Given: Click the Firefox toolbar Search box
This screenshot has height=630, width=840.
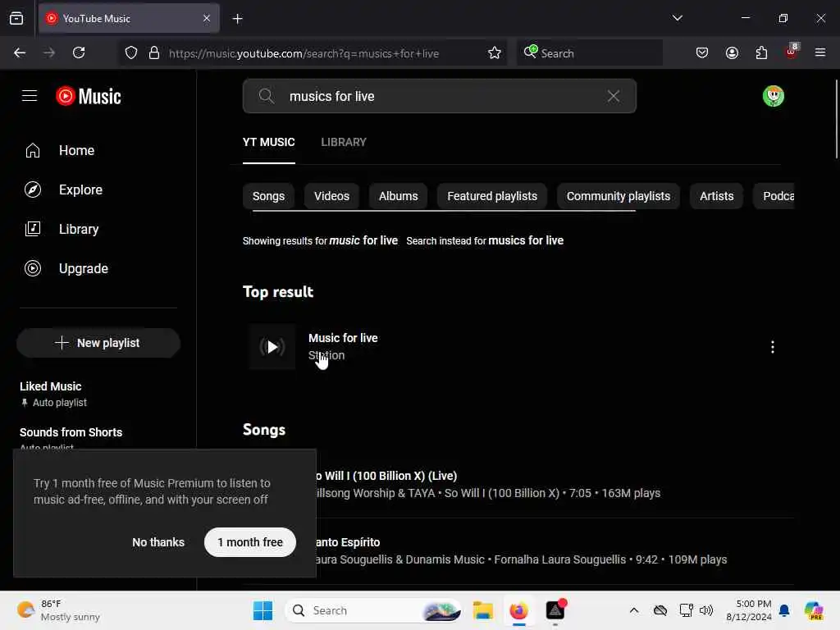Looking at the screenshot, I should [589, 53].
